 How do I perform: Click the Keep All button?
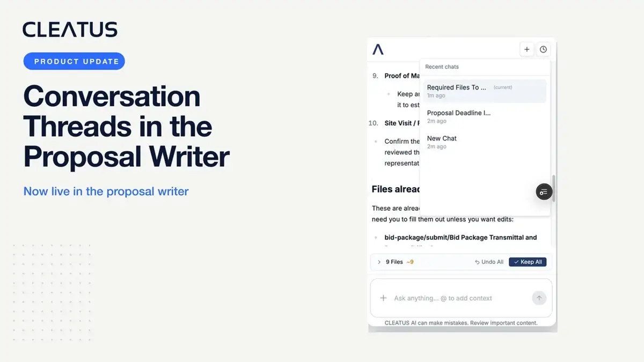pyautogui.click(x=528, y=262)
